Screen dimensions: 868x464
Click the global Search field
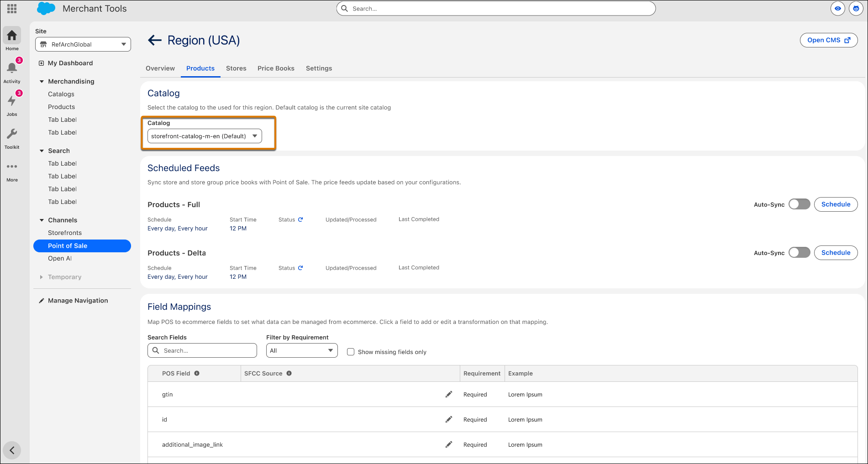tap(496, 8)
